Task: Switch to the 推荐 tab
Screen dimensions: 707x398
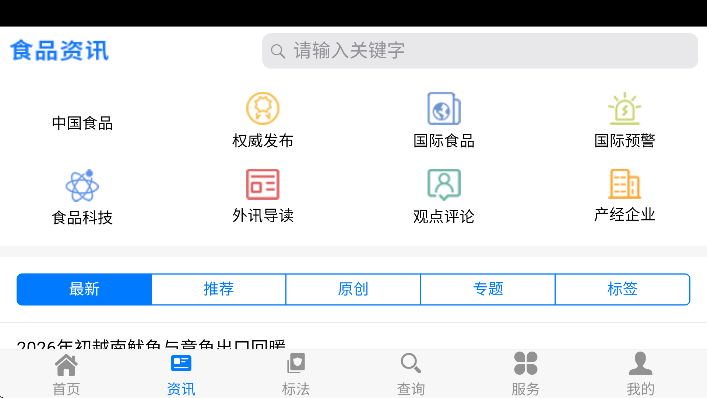Action: point(219,289)
